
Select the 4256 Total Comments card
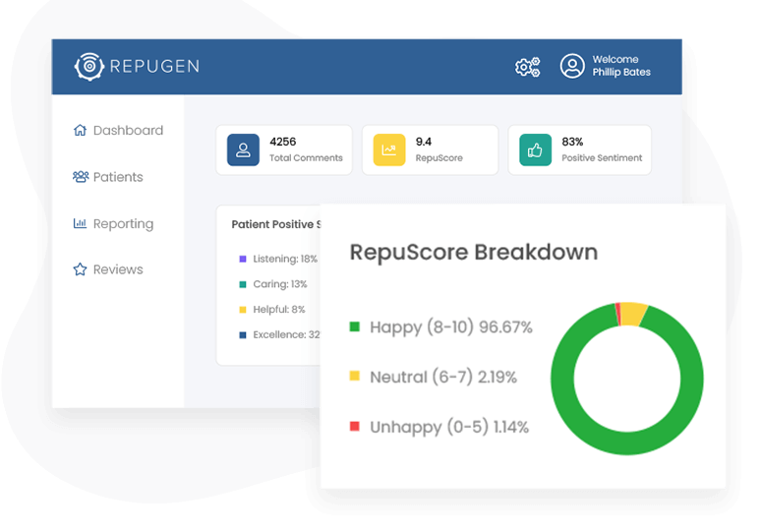click(x=284, y=150)
